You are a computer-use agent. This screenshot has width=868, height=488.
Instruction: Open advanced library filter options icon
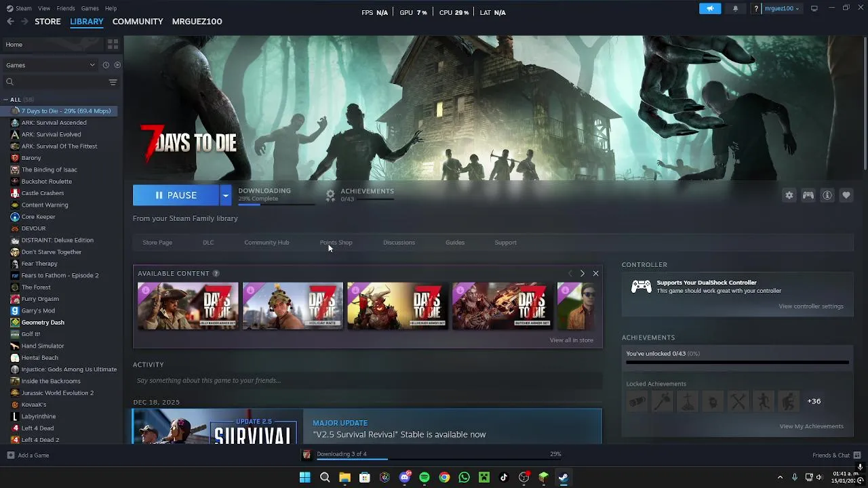tap(113, 82)
